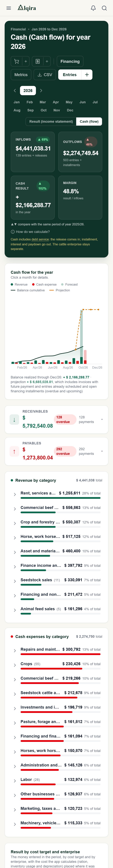
Task: Click Administration expense $ 145,126 value
Action: tap(73, 765)
